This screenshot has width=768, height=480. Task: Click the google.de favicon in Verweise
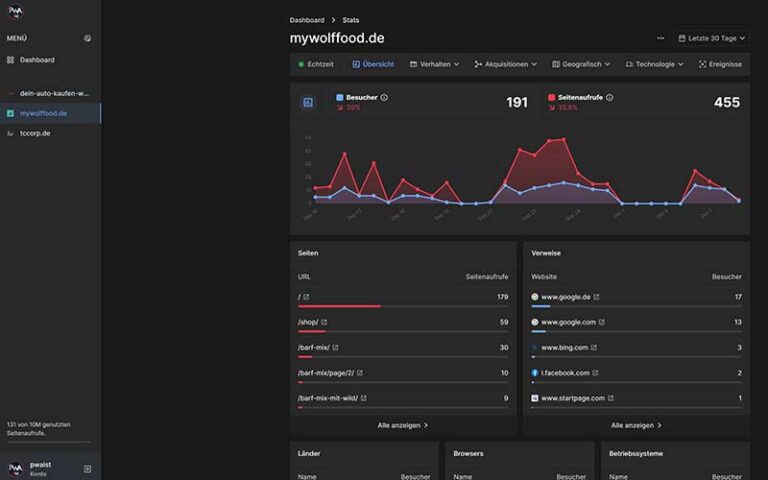tap(535, 297)
